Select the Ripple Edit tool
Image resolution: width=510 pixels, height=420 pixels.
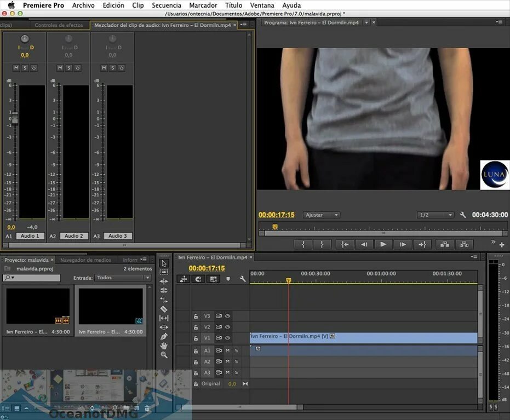(164, 281)
